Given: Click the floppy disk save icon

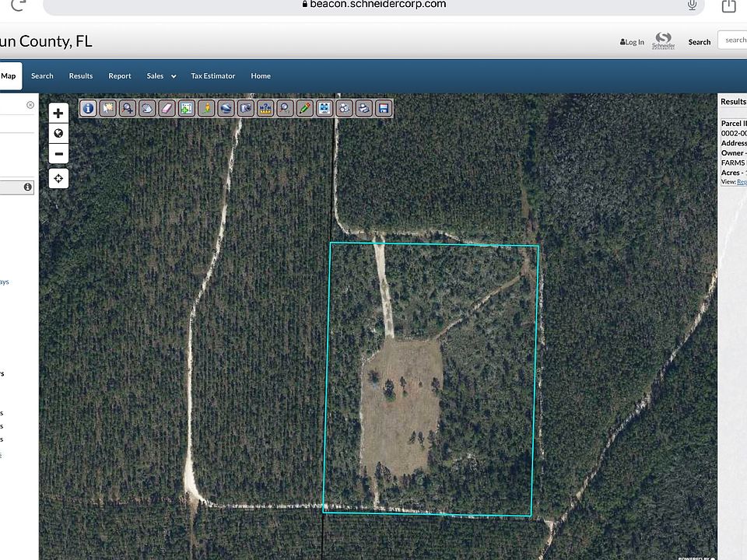Looking at the screenshot, I should (x=384, y=108).
